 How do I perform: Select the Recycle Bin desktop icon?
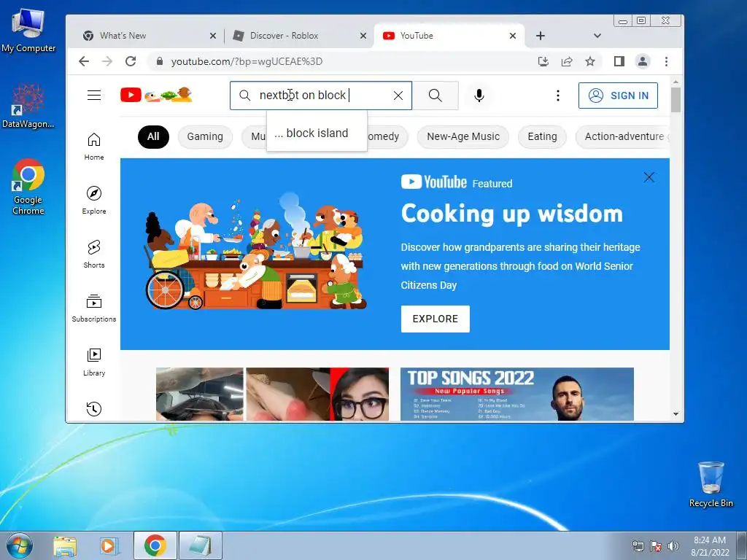coord(711,484)
